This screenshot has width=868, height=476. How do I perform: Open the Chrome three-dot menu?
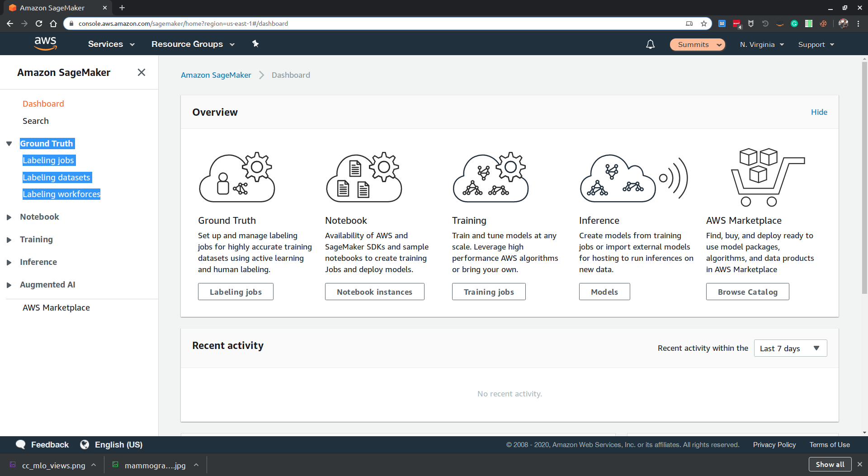point(859,24)
